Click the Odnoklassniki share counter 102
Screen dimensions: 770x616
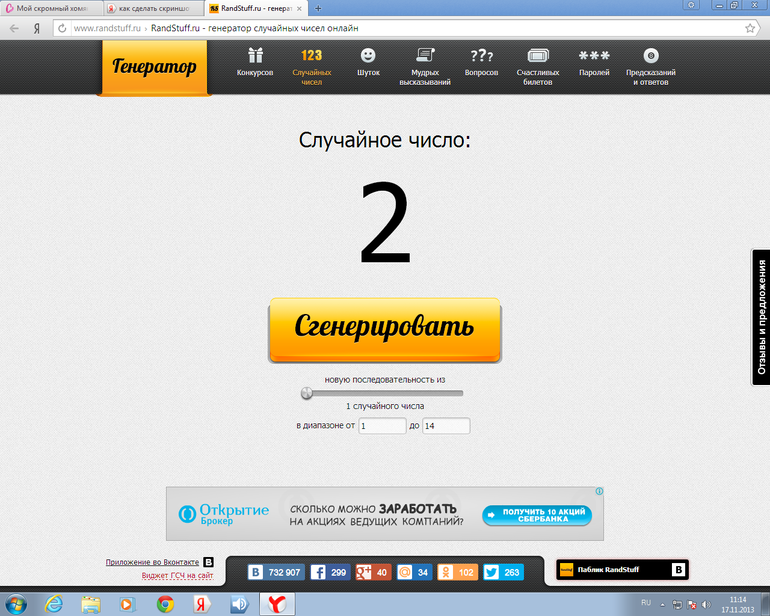coord(457,572)
